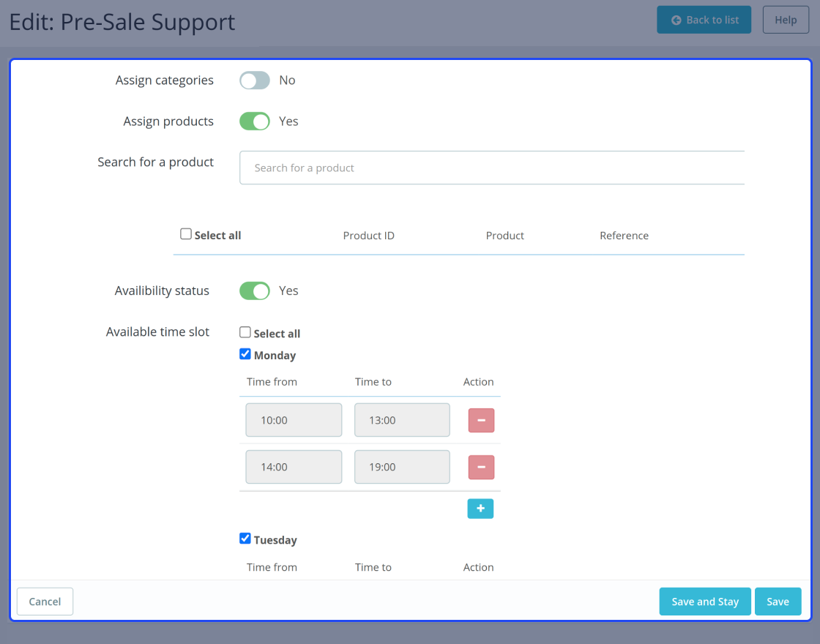Viewport: 820px width, 644px height.
Task: Click the Product column header
Action: pos(504,236)
